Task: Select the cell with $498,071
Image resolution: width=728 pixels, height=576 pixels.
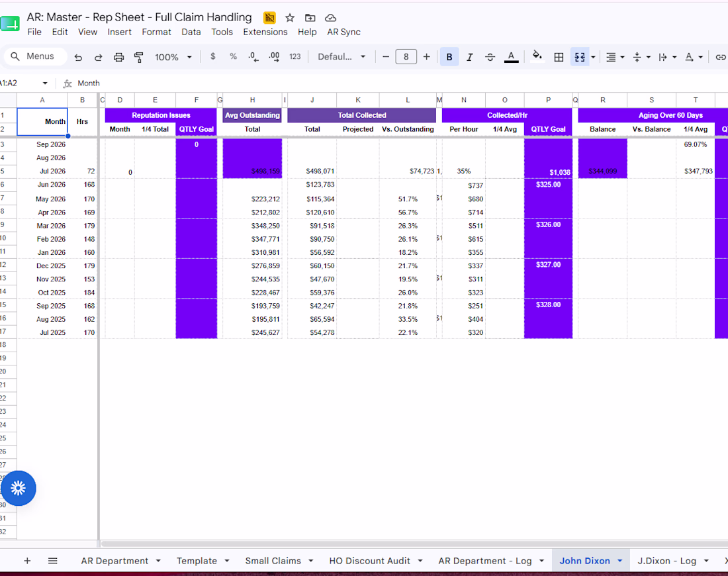Action: click(312, 171)
